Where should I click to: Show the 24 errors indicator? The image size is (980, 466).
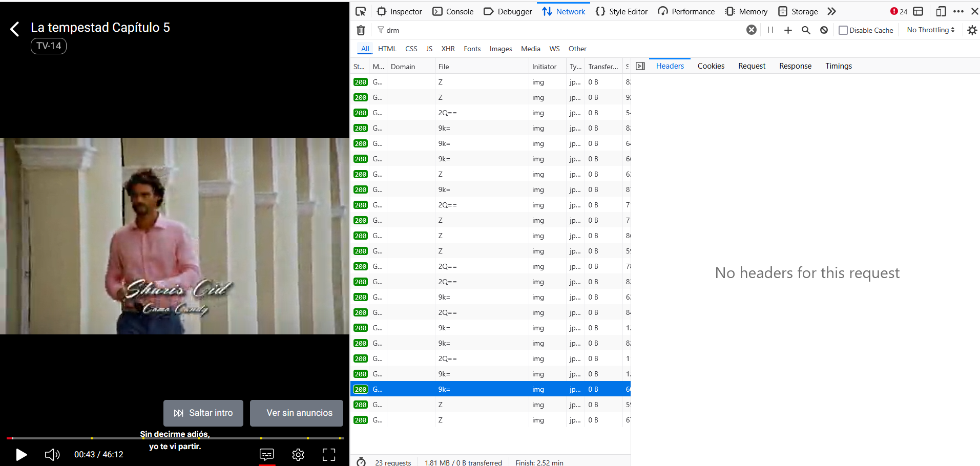point(899,11)
